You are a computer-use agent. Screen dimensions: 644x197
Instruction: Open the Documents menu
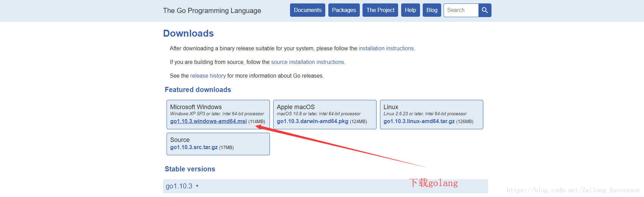click(x=307, y=10)
